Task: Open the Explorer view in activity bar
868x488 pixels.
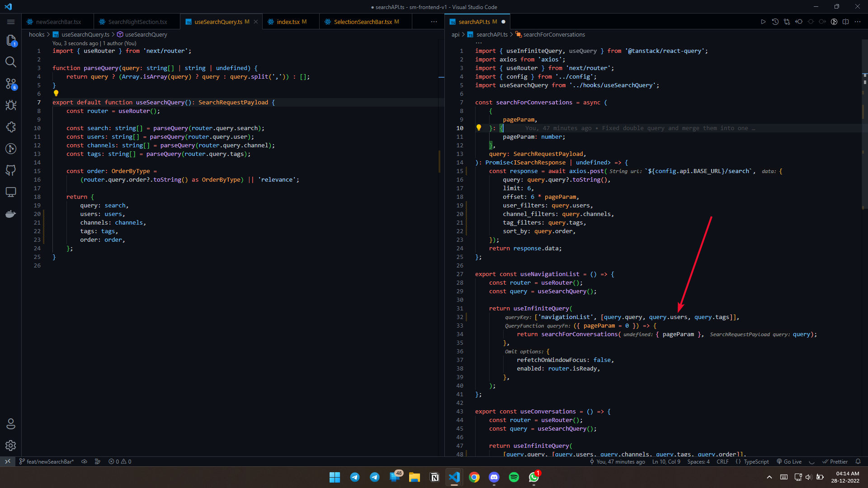Action: (11, 40)
